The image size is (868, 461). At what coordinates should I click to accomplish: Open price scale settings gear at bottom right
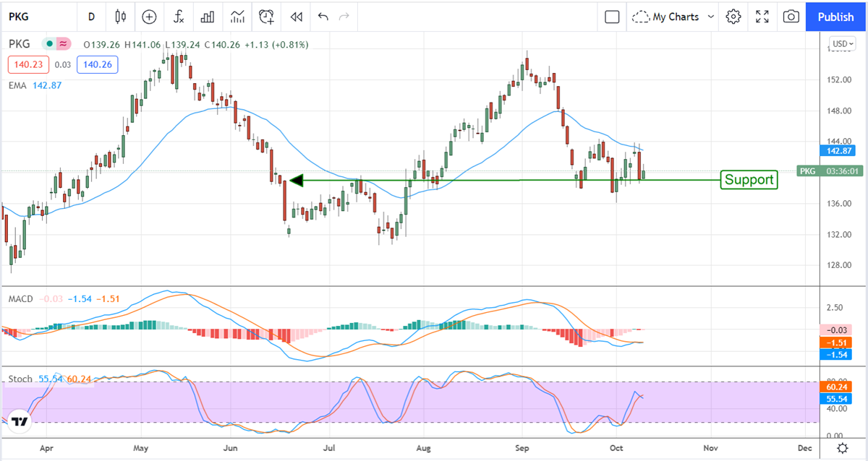click(843, 448)
